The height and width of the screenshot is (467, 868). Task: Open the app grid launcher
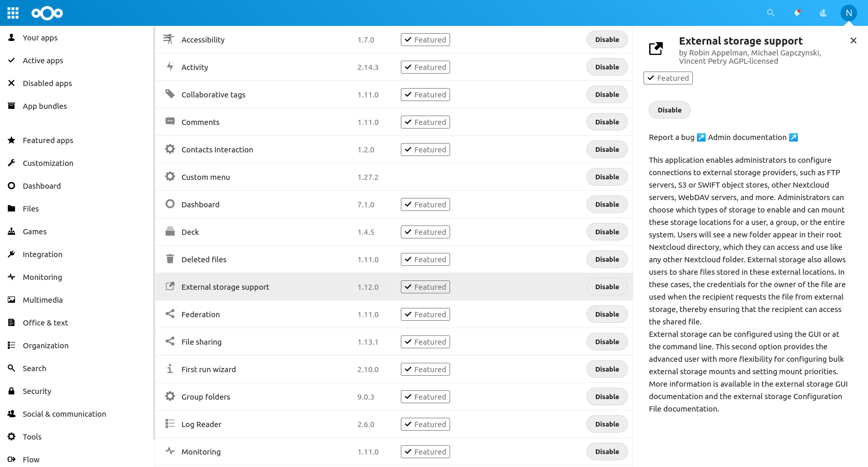click(12, 13)
